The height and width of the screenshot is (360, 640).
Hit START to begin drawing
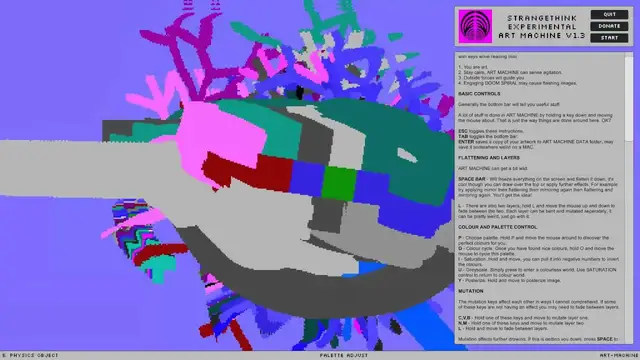click(x=609, y=38)
